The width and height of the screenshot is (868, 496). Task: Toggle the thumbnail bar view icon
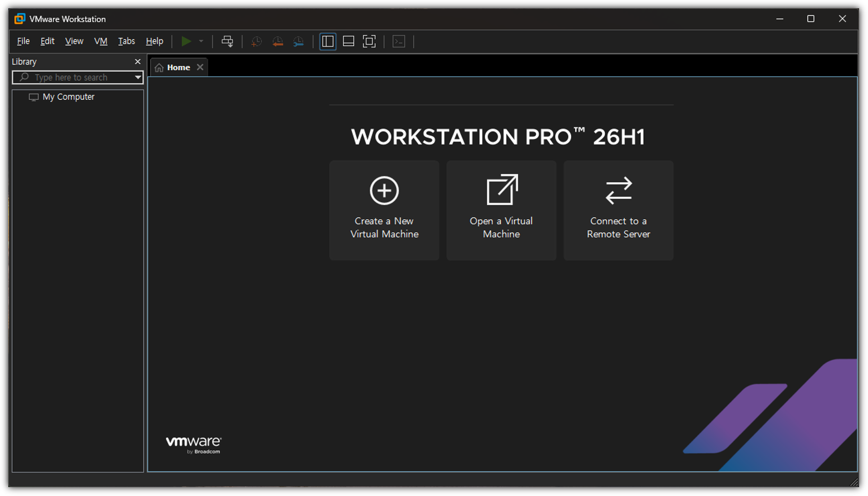point(348,41)
